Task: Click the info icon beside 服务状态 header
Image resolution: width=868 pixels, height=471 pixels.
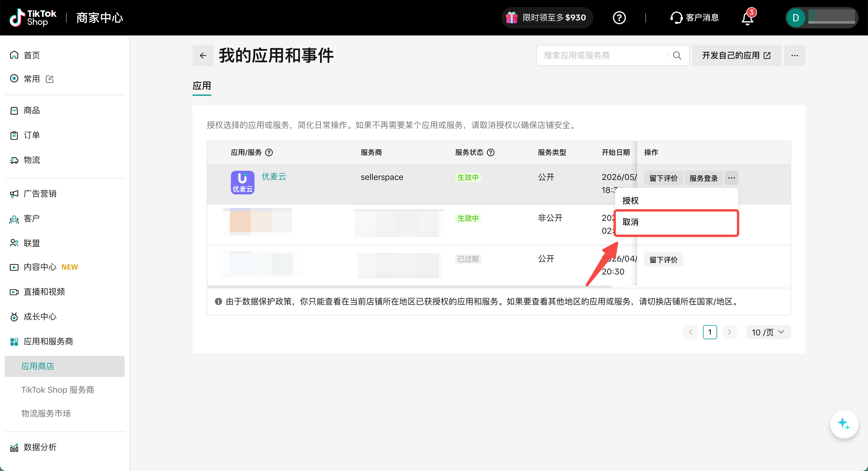Action: click(491, 152)
